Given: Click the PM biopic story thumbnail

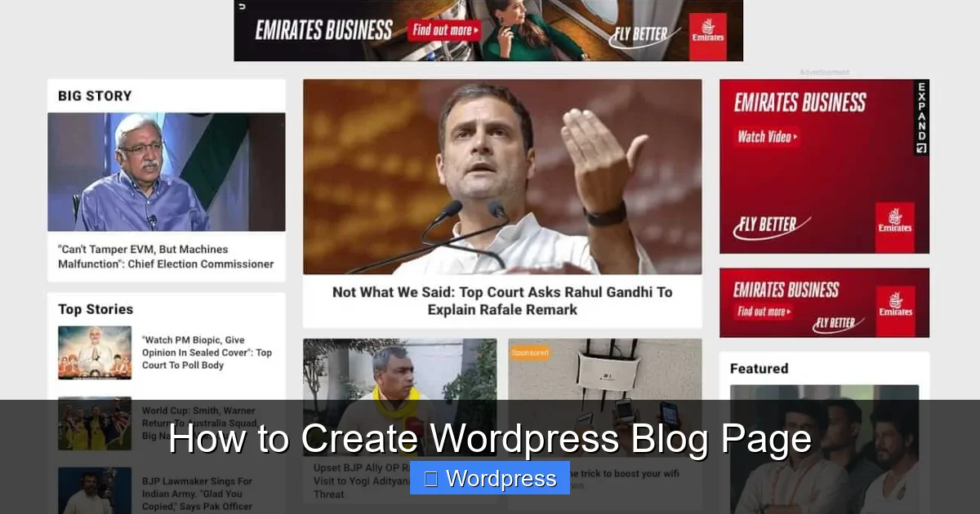Looking at the screenshot, I should click(94, 352).
